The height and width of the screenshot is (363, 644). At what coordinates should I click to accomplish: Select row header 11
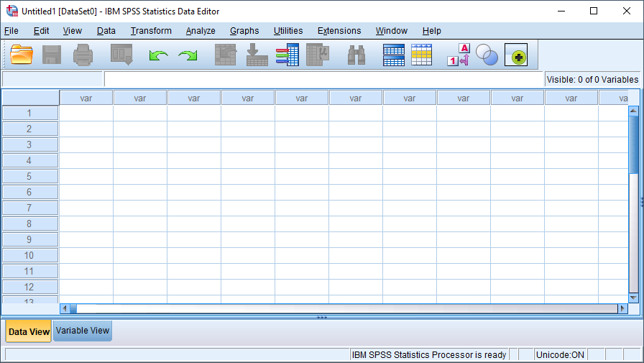click(x=30, y=271)
